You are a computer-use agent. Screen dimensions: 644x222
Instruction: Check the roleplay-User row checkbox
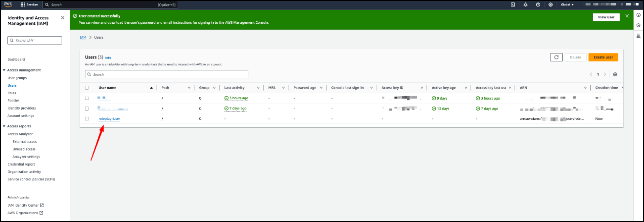point(87,118)
